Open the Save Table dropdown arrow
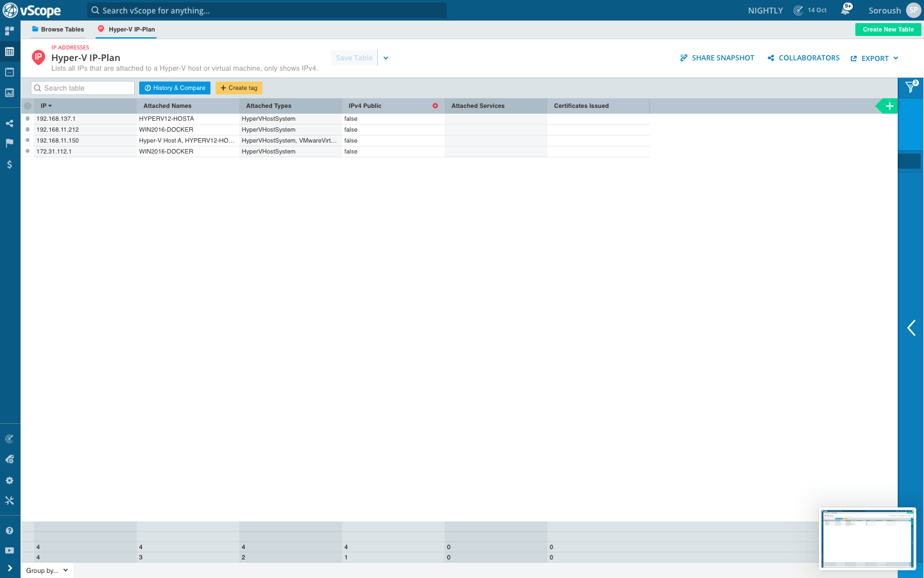This screenshot has height=578, width=924. [x=386, y=58]
